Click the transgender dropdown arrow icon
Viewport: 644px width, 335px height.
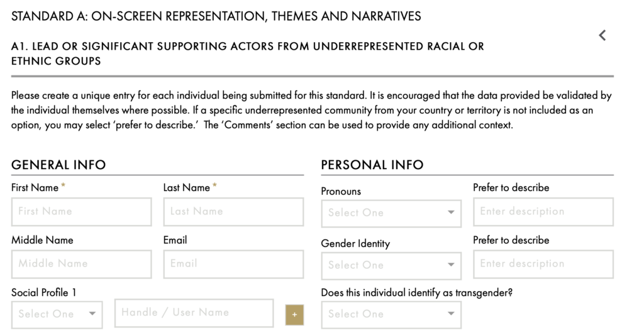[x=451, y=314]
